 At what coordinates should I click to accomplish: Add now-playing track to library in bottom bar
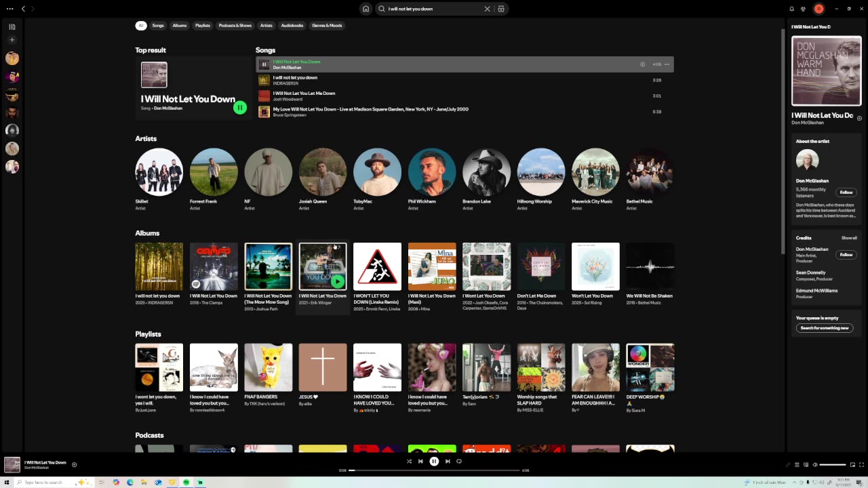coord(74,464)
